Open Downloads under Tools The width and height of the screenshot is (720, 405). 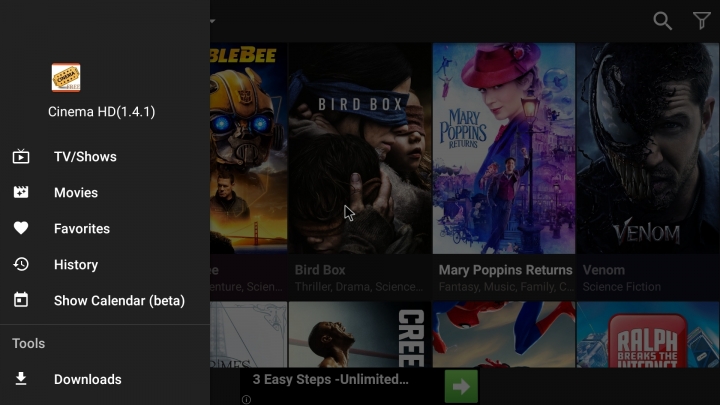(105, 379)
